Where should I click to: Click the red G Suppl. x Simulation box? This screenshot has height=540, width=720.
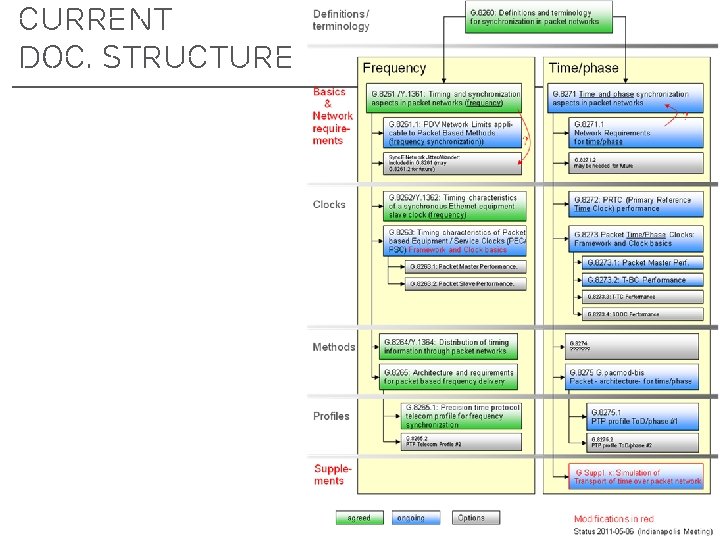pyautogui.click(x=636, y=477)
